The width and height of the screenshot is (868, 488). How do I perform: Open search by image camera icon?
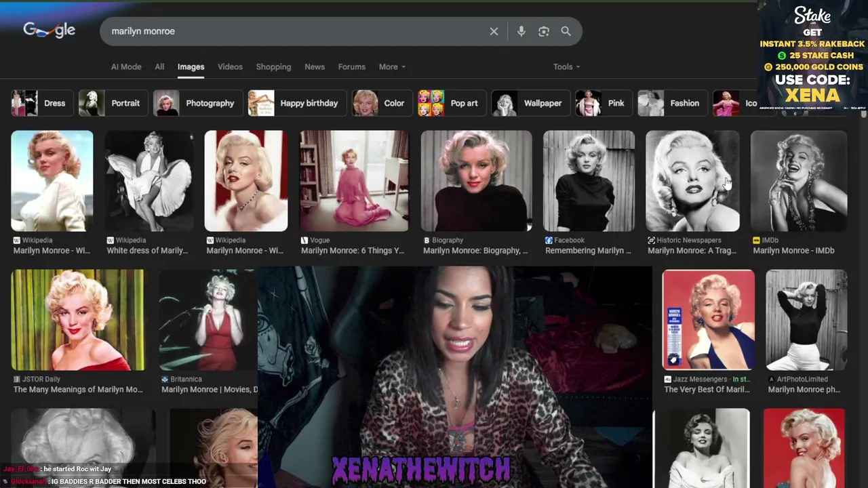pyautogui.click(x=543, y=31)
